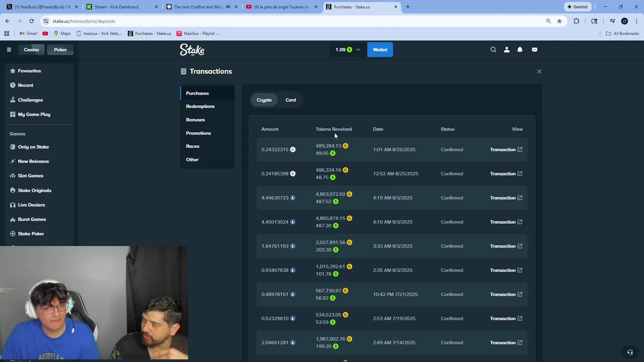Open Maps bookmark

click(x=62, y=33)
